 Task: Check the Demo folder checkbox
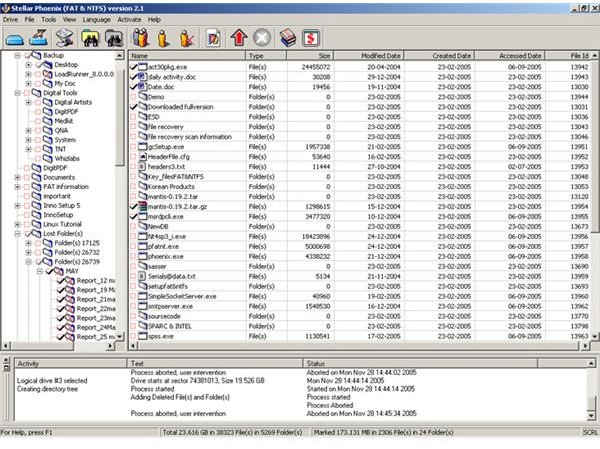click(133, 97)
